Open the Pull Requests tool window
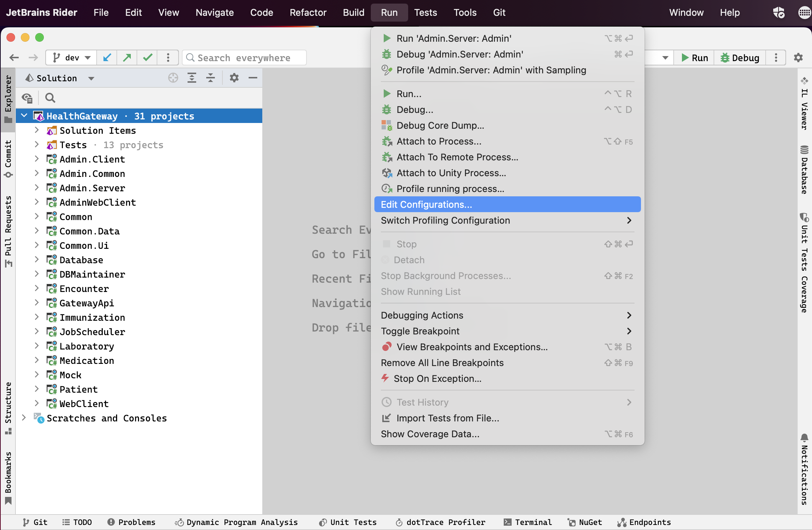Screen dimensions: 812x530 8,232
